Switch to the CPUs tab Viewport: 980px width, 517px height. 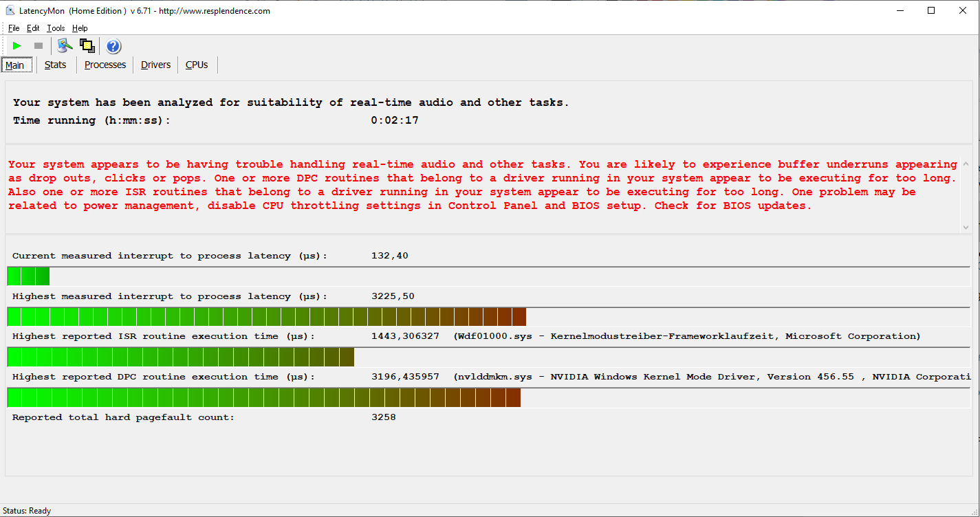[x=197, y=65]
